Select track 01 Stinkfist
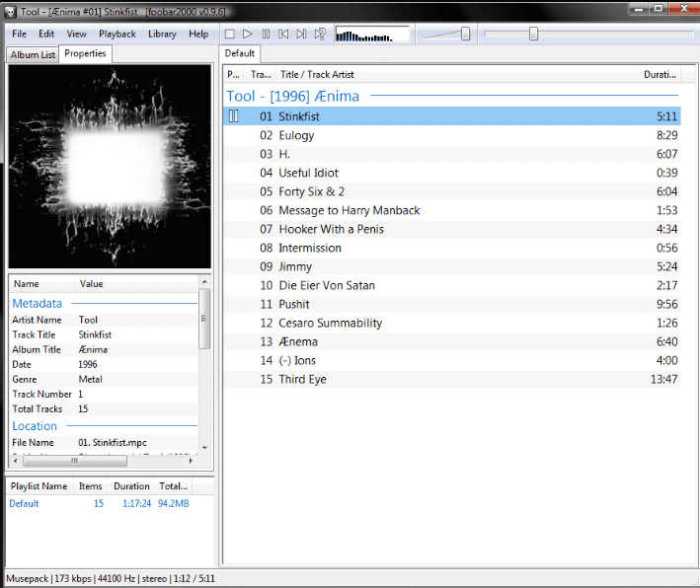Viewport: 700px width, 588px height. (452, 116)
